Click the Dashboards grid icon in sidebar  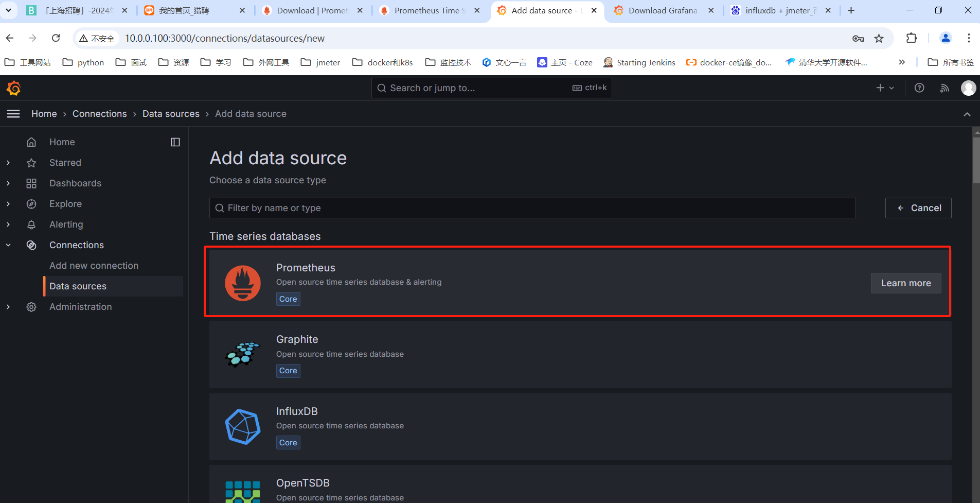[x=31, y=183]
